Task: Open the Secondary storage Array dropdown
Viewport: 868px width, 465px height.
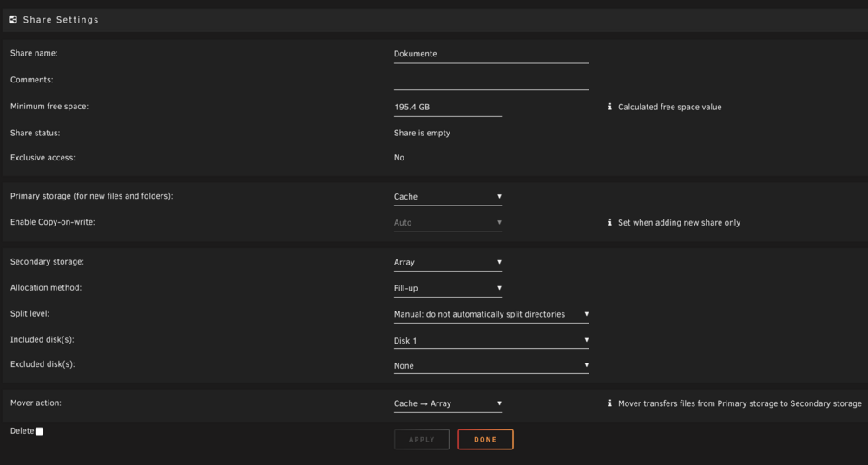Action: point(448,262)
